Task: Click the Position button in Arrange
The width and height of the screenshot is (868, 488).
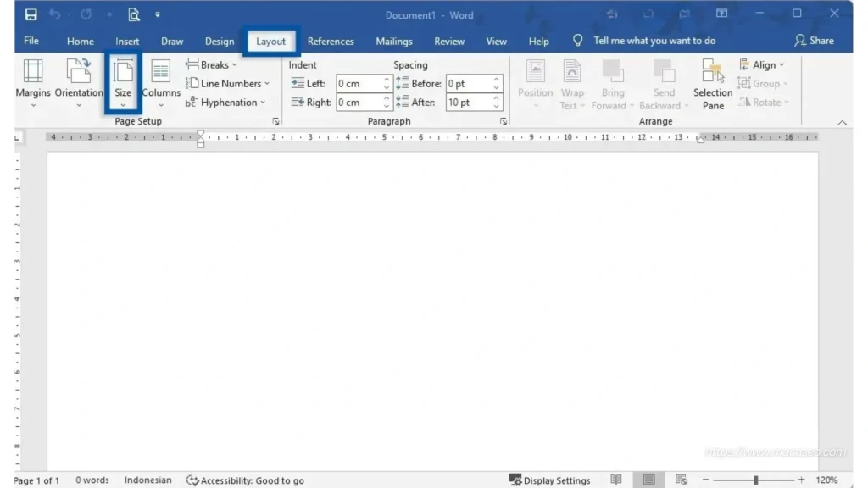Action: coord(536,84)
